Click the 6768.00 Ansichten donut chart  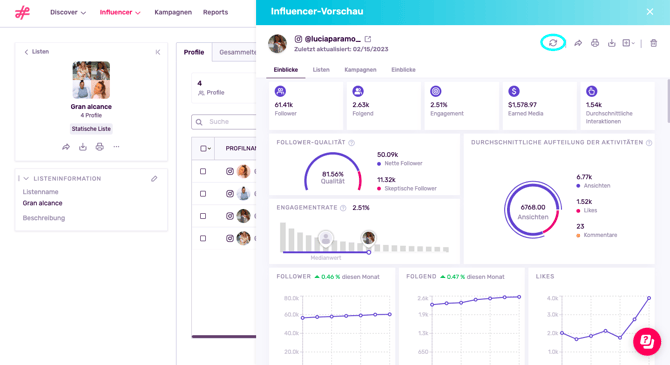pos(533,209)
